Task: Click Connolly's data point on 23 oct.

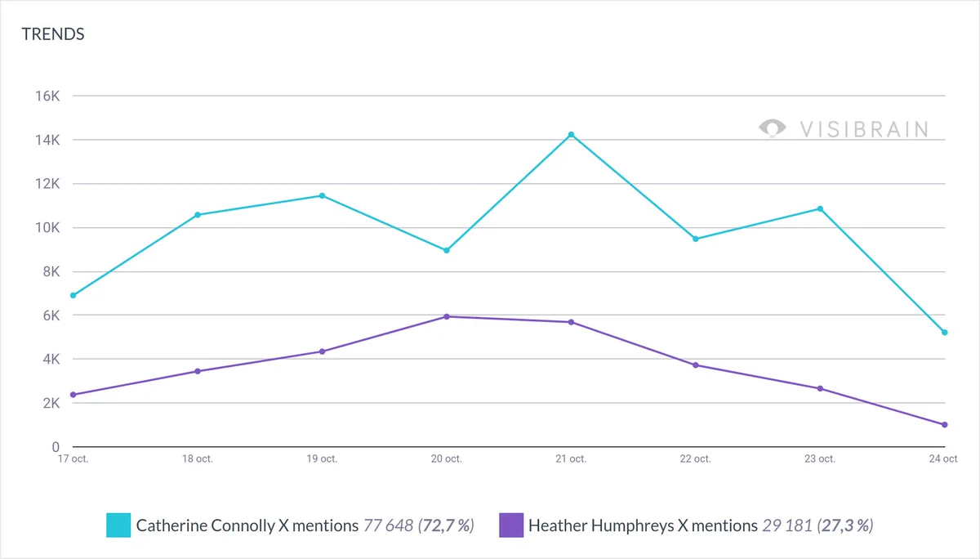Action: click(x=820, y=208)
